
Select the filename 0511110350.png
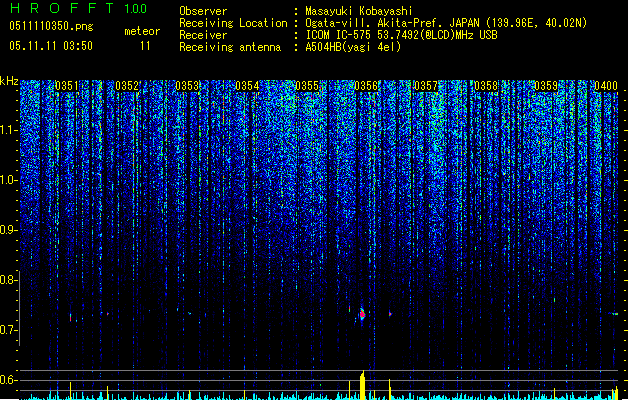tap(51, 26)
